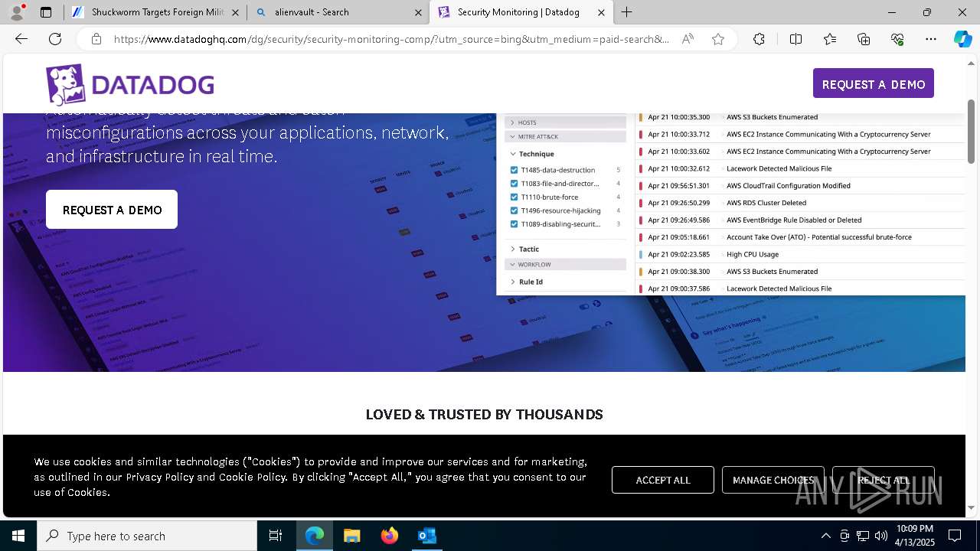
Task: Open Outlook from taskbar
Action: 426,536
